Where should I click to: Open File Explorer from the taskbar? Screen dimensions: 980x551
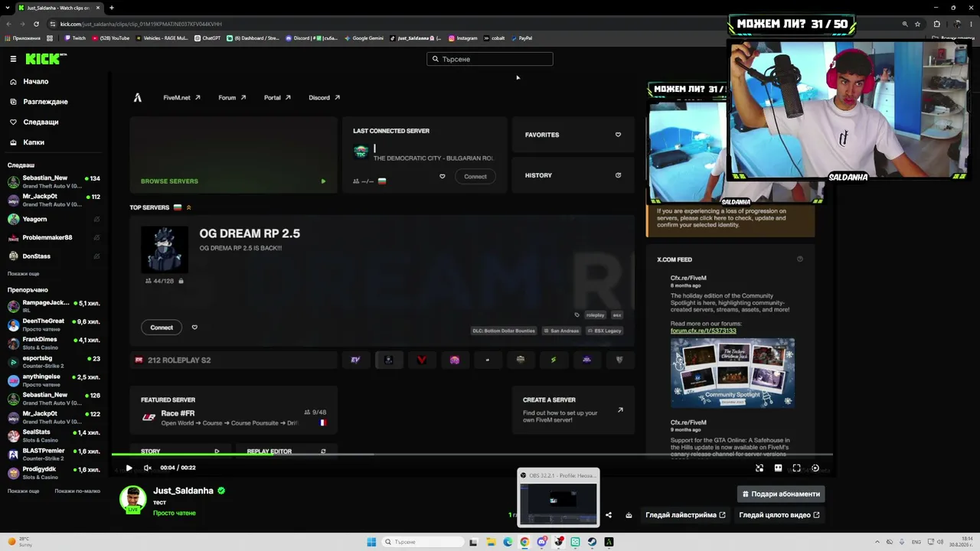pos(491,542)
